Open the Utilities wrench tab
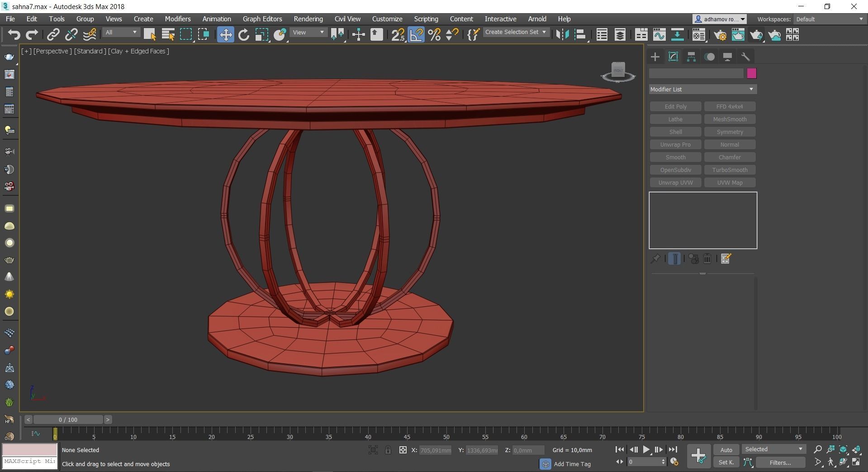The height and width of the screenshot is (472, 868). pyautogui.click(x=745, y=57)
